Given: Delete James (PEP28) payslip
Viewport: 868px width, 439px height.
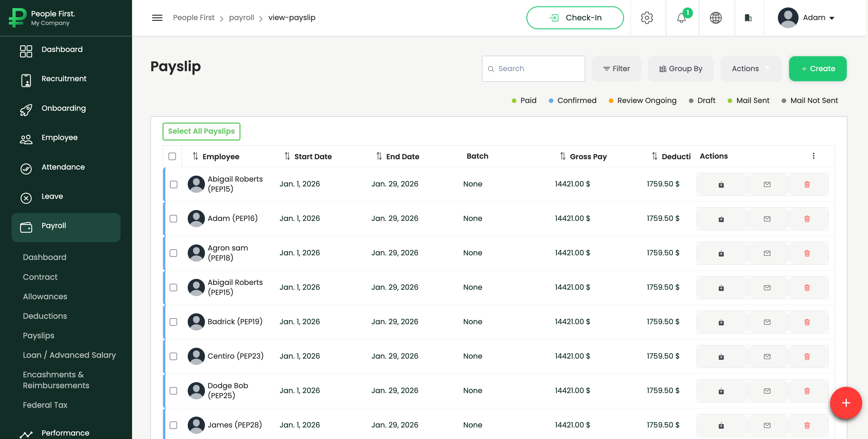Looking at the screenshot, I should click(x=807, y=425).
